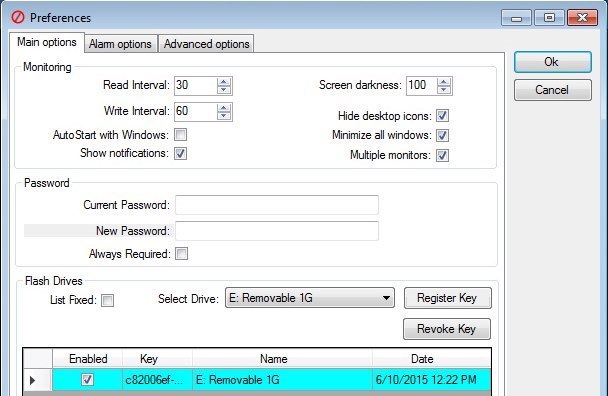The width and height of the screenshot is (608, 396).
Task: Click the key cell c82006ef-...
Action: click(x=157, y=380)
